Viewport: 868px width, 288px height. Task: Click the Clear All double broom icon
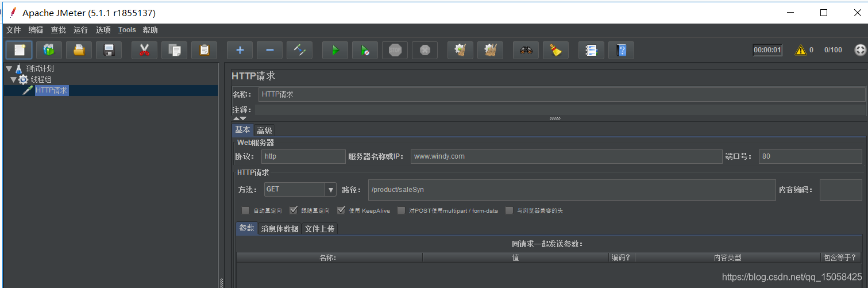490,50
